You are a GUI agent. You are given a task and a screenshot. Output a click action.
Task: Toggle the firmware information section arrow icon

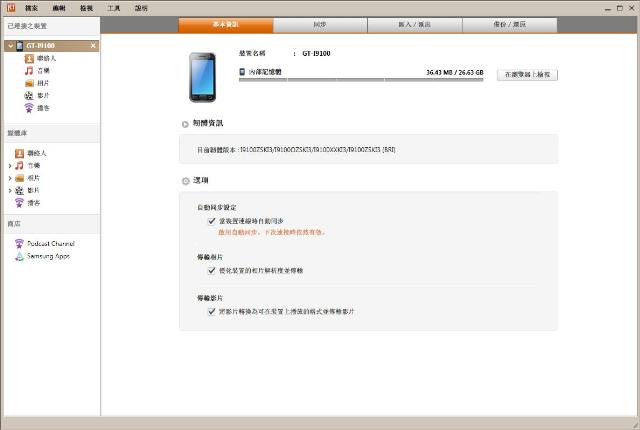click(185, 124)
